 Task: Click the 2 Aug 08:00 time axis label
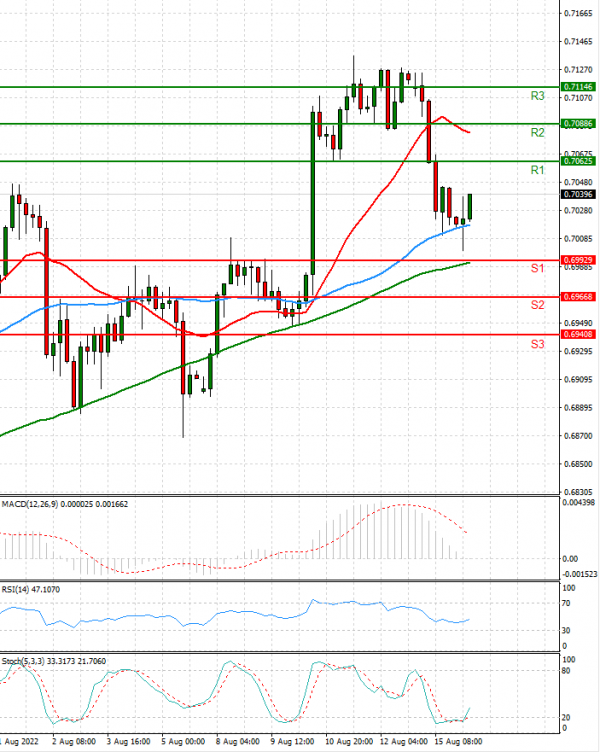(74, 741)
